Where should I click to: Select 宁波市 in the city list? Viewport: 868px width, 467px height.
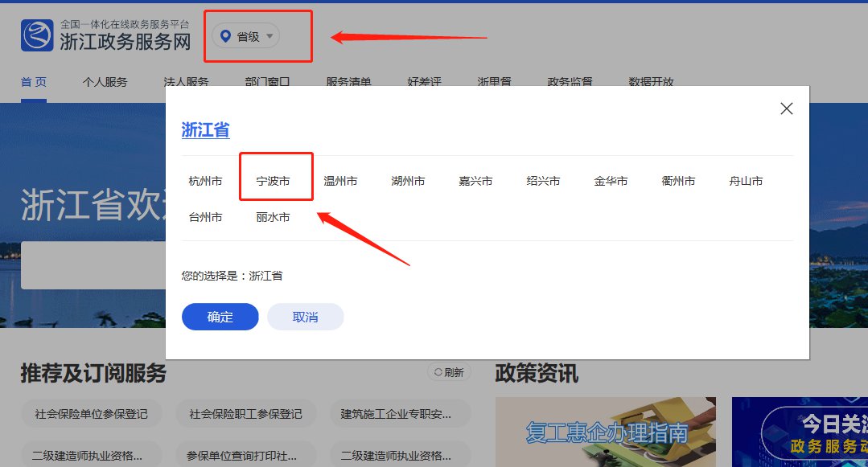tap(273, 182)
